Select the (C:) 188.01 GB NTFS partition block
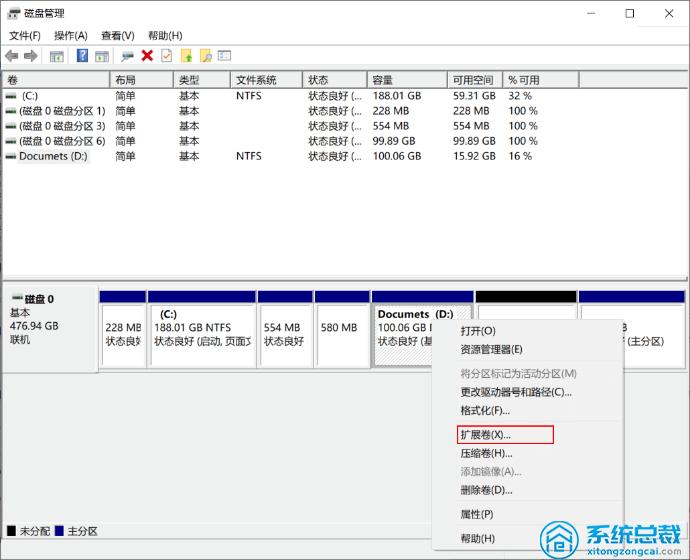 point(202,329)
